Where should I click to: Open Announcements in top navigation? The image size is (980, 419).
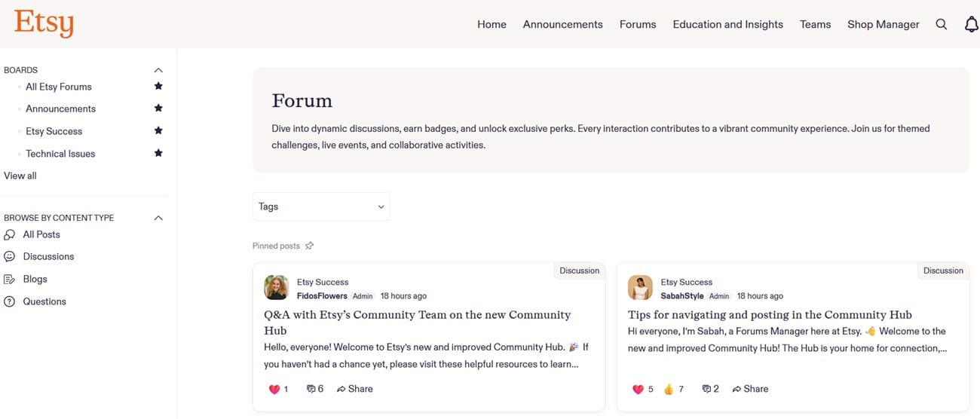click(563, 24)
